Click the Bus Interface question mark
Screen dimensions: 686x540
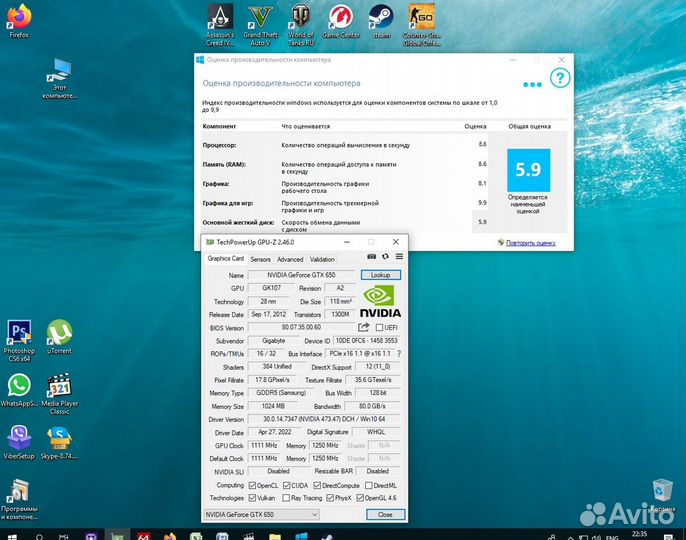click(399, 353)
